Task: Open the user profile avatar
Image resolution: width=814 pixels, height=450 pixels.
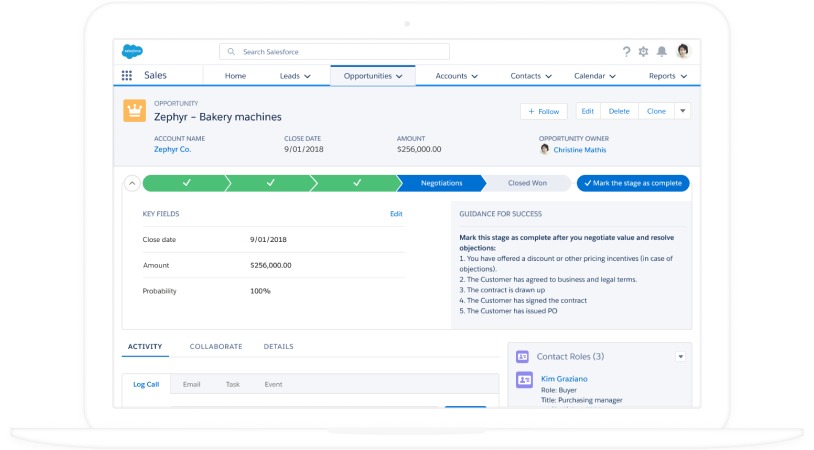Action: 683,51
